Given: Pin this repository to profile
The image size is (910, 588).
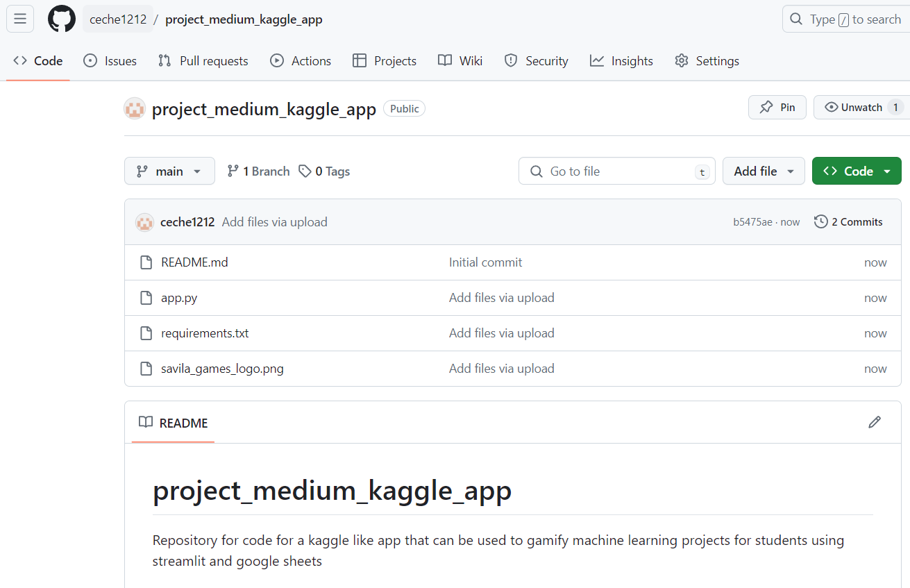Looking at the screenshot, I should [777, 108].
